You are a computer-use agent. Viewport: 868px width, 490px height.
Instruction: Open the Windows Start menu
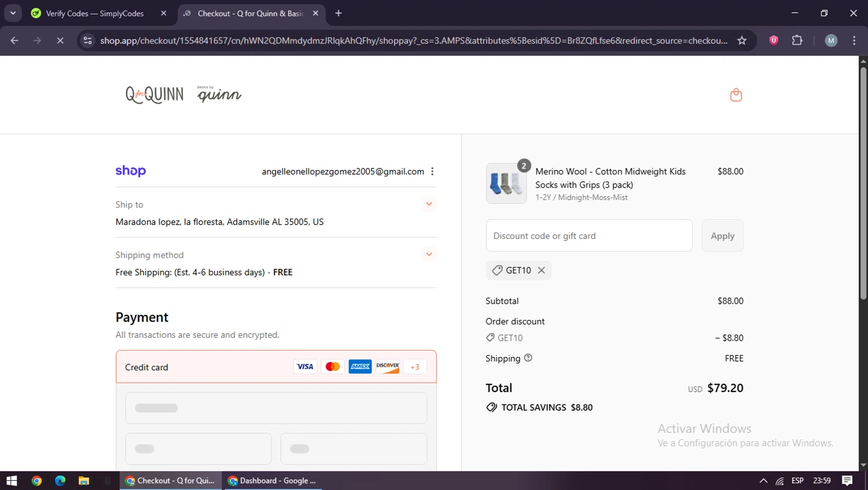pos(12,481)
